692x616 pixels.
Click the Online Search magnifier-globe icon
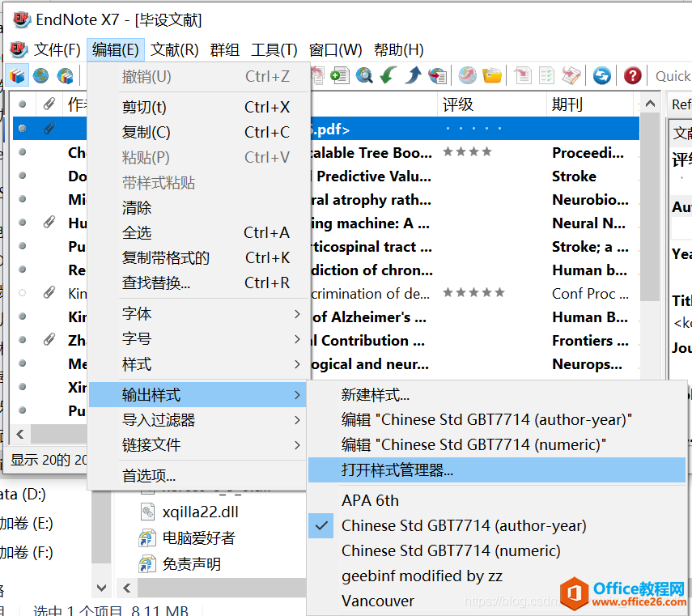pos(364,75)
